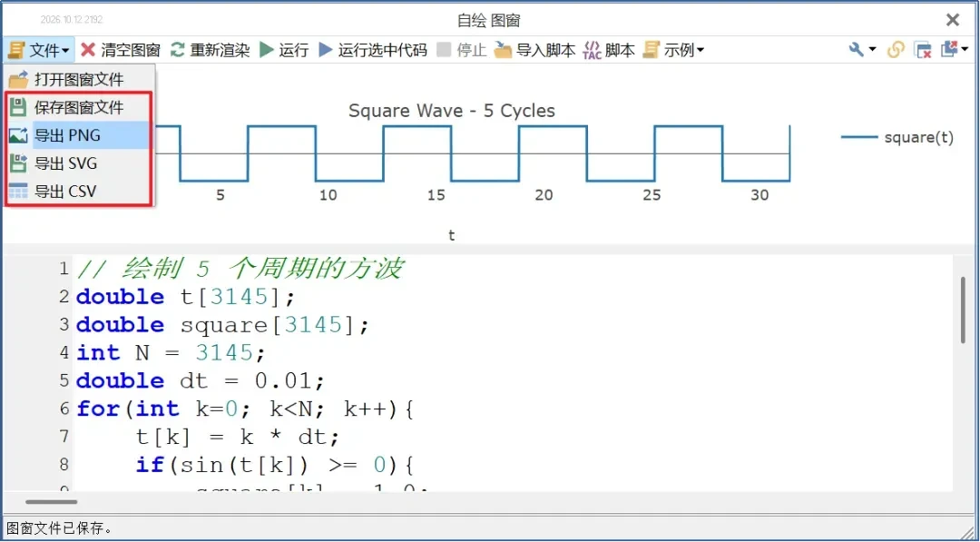Viewport: 980px width, 542px height.
Task: Choose 导出 CSV from the menu
Action: coord(79,191)
